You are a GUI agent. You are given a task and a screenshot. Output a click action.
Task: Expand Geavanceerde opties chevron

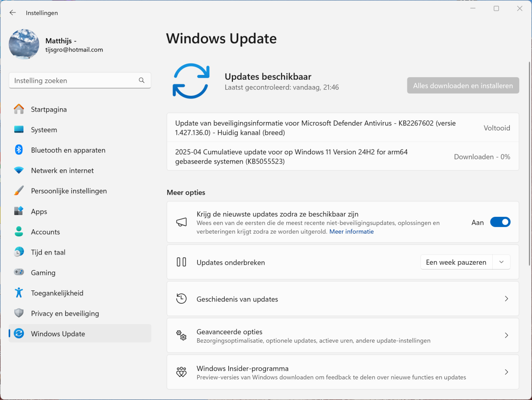(506, 336)
